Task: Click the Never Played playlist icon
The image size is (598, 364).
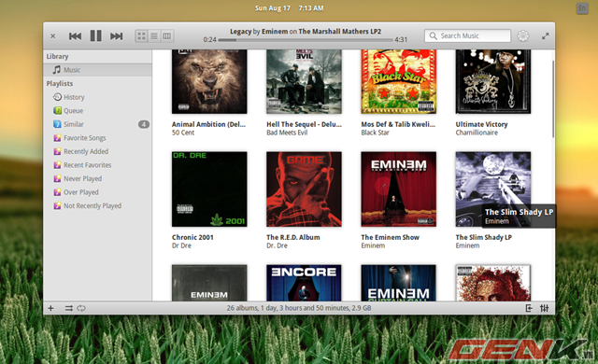Action: coord(57,178)
